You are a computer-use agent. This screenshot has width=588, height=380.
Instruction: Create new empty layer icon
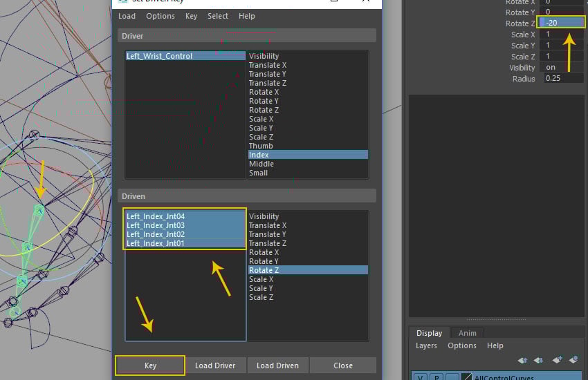point(557,360)
